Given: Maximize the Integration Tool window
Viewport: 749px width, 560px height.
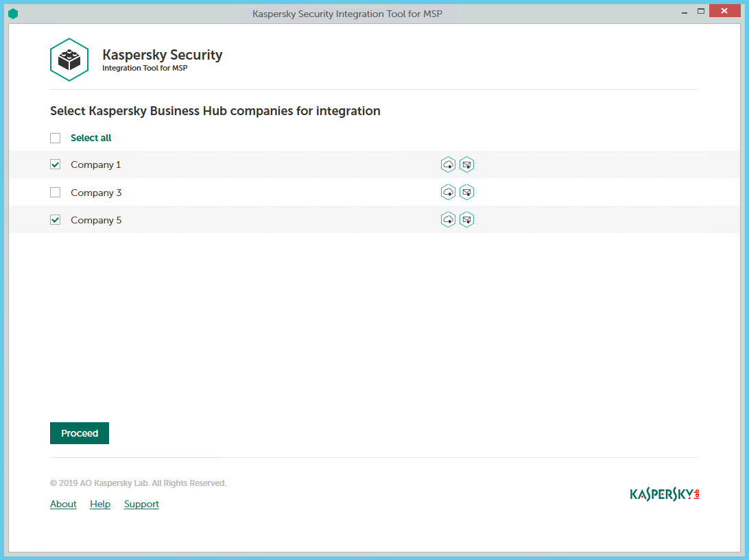Looking at the screenshot, I should pos(700,11).
